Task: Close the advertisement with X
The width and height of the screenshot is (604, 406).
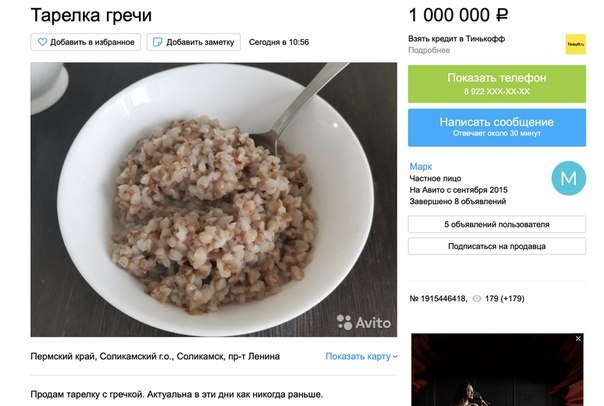Action: (x=578, y=339)
